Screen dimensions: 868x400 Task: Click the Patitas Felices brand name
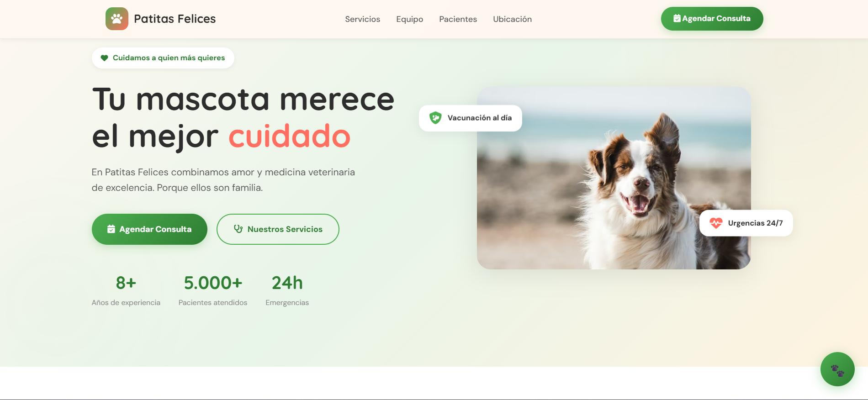[175, 19]
